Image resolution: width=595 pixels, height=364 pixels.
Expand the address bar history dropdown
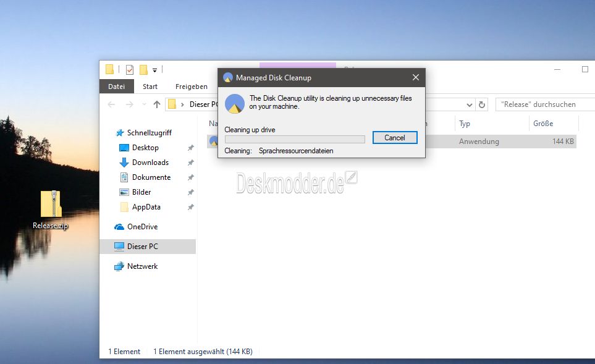coord(469,105)
